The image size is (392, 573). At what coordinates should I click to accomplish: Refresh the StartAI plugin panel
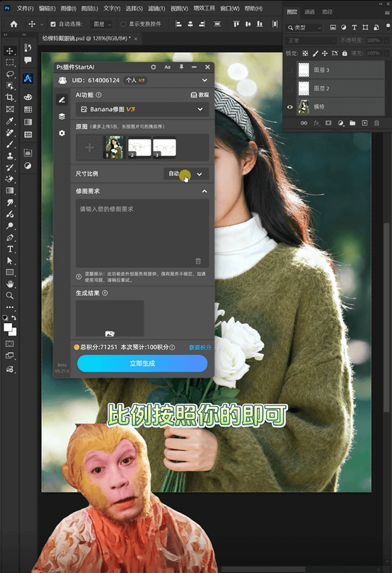[154, 67]
